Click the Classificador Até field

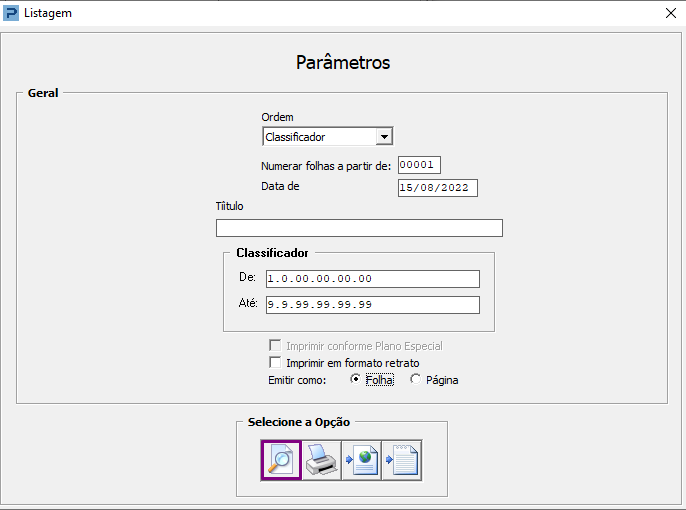pos(372,304)
